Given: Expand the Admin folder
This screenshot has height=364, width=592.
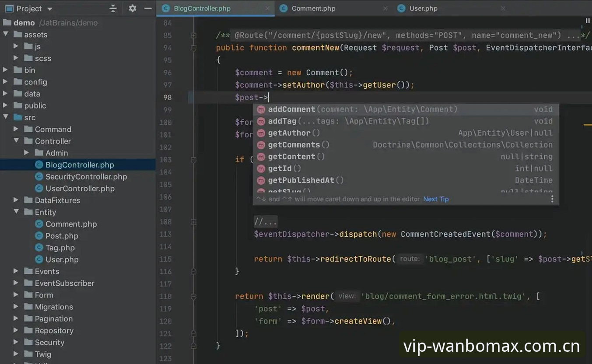Looking at the screenshot, I should tap(27, 152).
